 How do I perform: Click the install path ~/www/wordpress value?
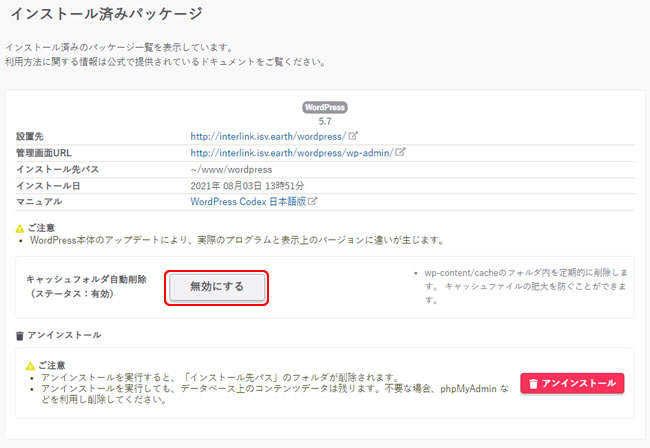pos(232,169)
